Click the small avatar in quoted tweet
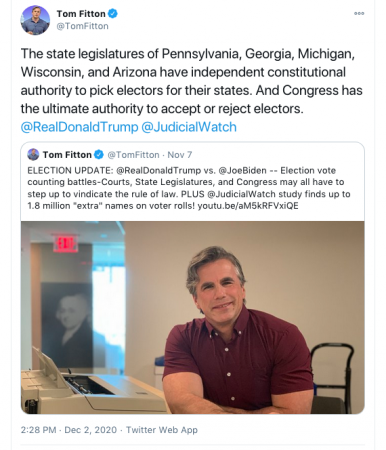386x450 pixels. coord(33,155)
